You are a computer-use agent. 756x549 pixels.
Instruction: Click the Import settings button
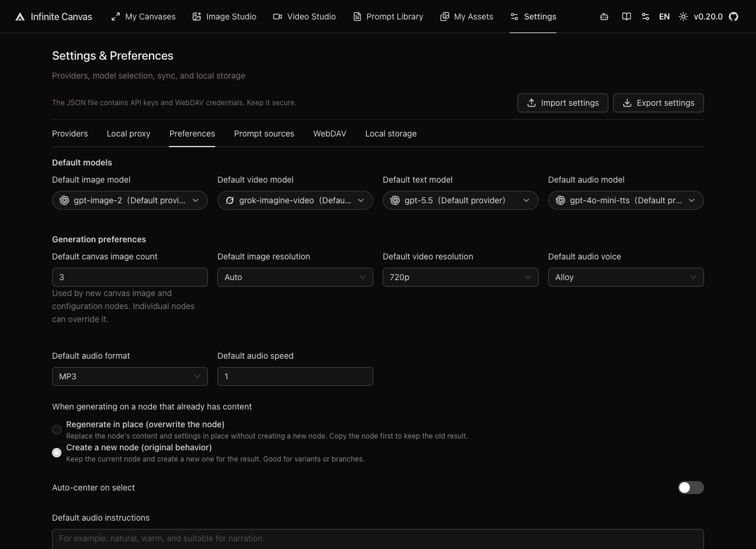563,103
